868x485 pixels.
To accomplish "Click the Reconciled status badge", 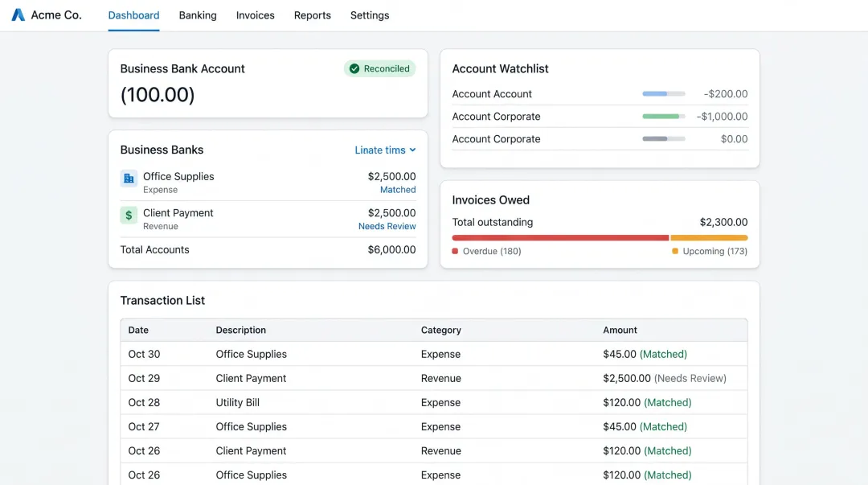I will [x=379, y=68].
